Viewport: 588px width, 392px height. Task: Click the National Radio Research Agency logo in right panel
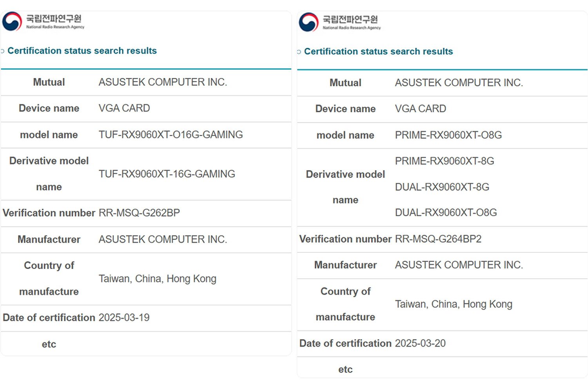340,22
